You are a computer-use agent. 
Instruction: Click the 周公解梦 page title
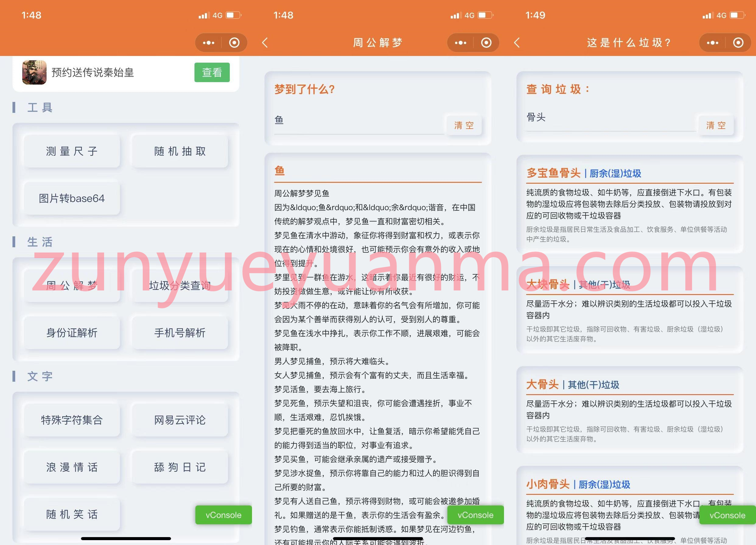pyautogui.click(x=378, y=43)
